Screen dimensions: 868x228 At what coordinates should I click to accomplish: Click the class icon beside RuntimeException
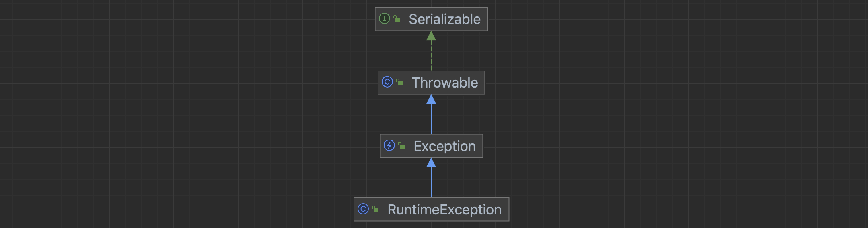(363, 209)
